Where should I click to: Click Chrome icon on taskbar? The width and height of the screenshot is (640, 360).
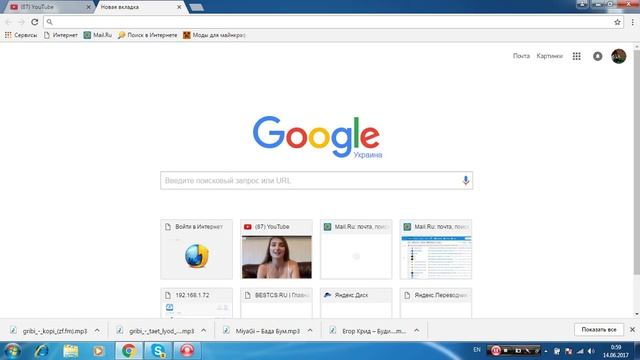coord(129,351)
